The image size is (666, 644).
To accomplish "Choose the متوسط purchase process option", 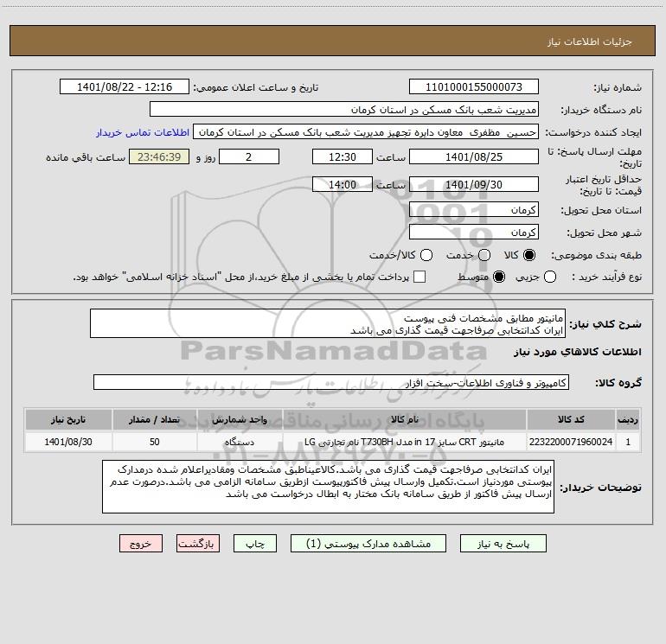I will [x=499, y=277].
